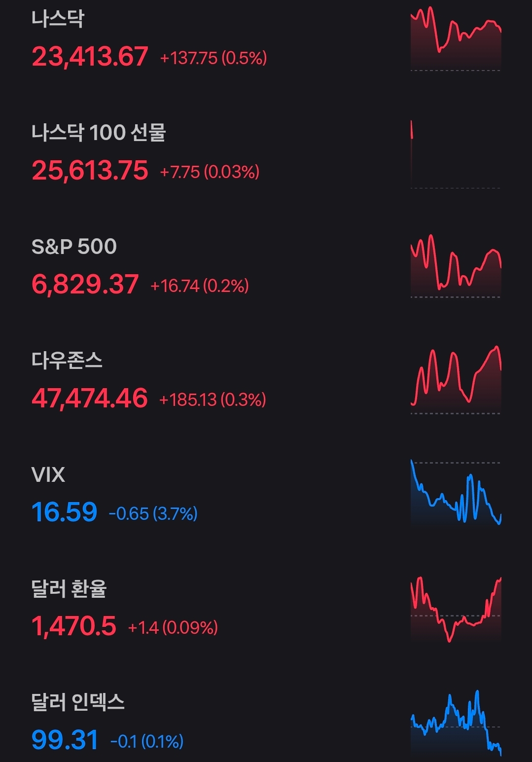Open the 나스닥 sparkline chart
The image size is (532, 762).
point(456,39)
